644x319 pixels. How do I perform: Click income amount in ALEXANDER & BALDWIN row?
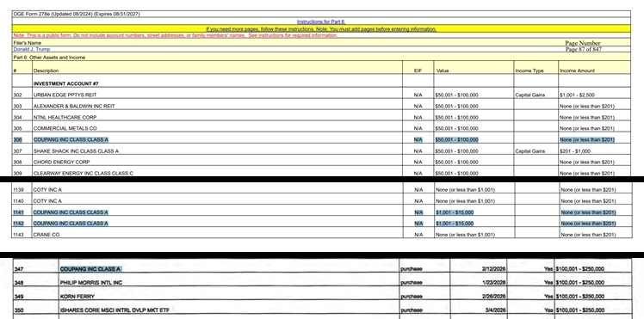click(x=587, y=107)
